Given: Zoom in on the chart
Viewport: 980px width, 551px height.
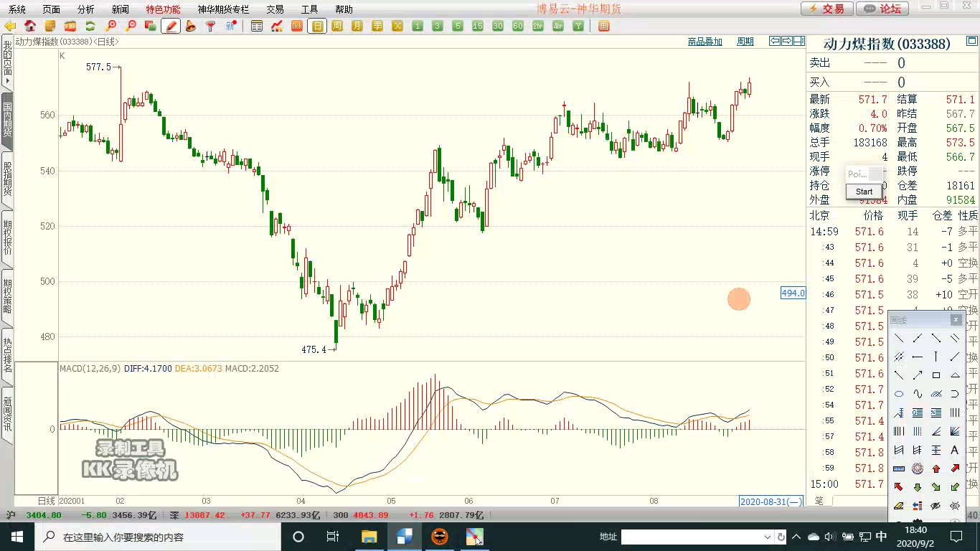Looking at the screenshot, I should [110, 26].
